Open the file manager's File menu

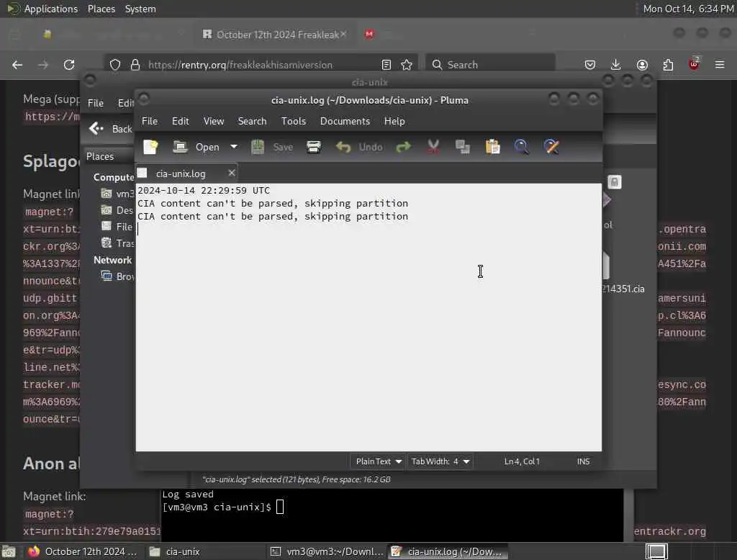click(x=96, y=103)
